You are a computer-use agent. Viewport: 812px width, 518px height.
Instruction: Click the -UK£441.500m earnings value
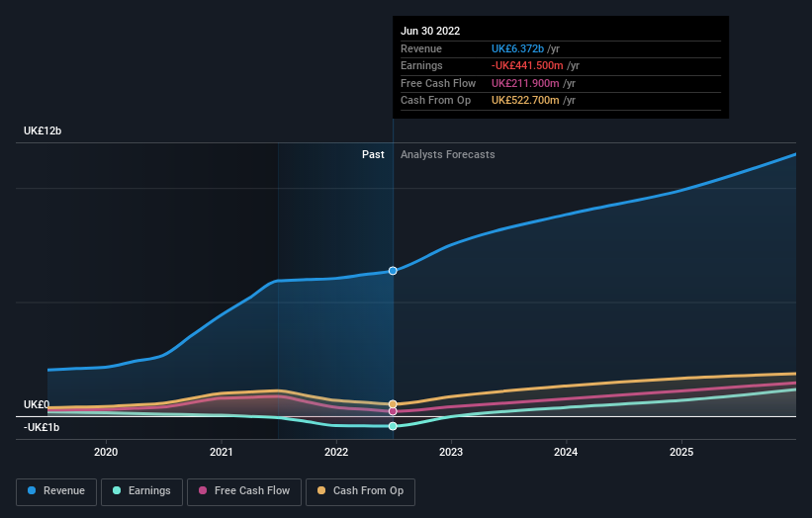click(527, 65)
